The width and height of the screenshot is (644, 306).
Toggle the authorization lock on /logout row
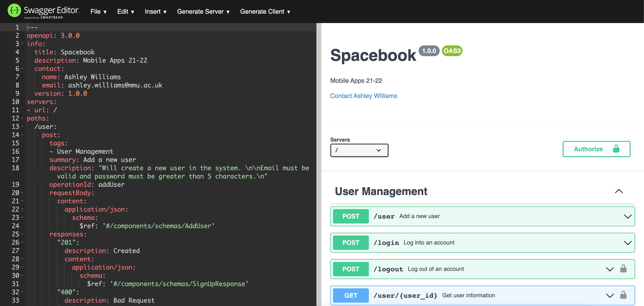623,269
